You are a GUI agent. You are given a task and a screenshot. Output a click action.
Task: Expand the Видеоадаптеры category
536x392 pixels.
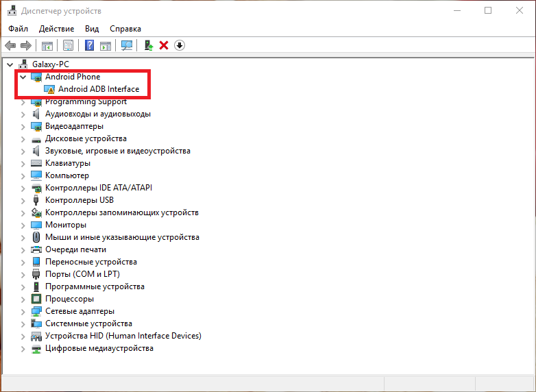click(23, 126)
